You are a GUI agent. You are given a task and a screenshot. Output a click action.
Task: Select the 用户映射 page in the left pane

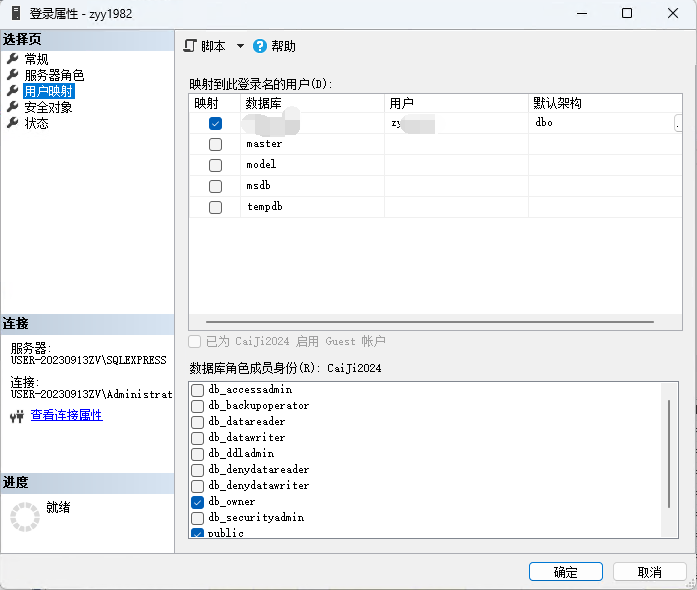(48, 91)
